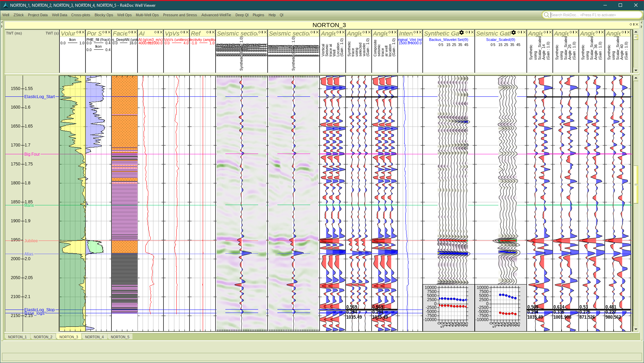Open the Synthetic Gather track settings gear
644x363 pixels.
click(x=461, y=32)
